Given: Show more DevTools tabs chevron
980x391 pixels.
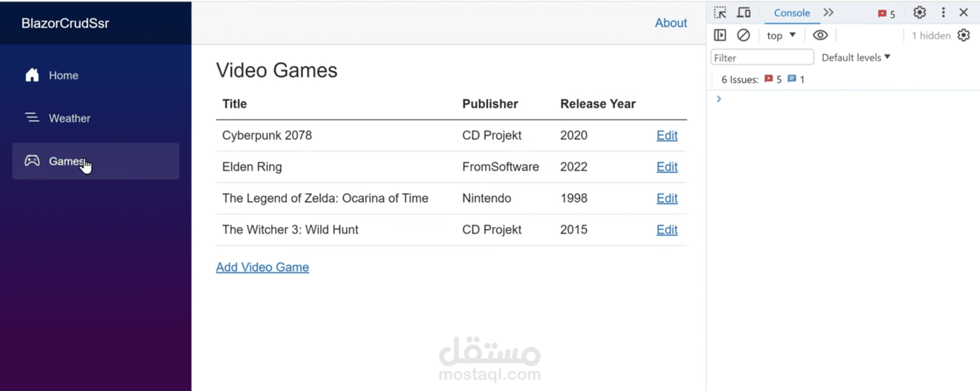Looking at the screenshot, I should click(x=828, y=13).
